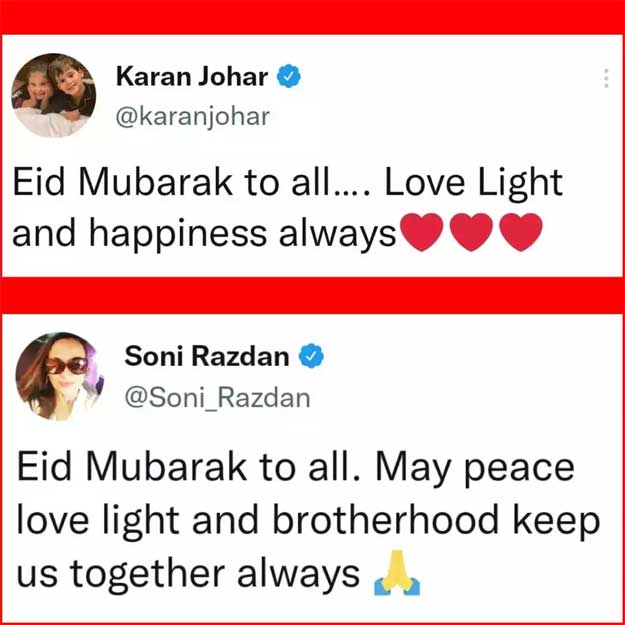625x625 pixels.
Task: Click the red divider band between tweets
Action: pos(312,295)
